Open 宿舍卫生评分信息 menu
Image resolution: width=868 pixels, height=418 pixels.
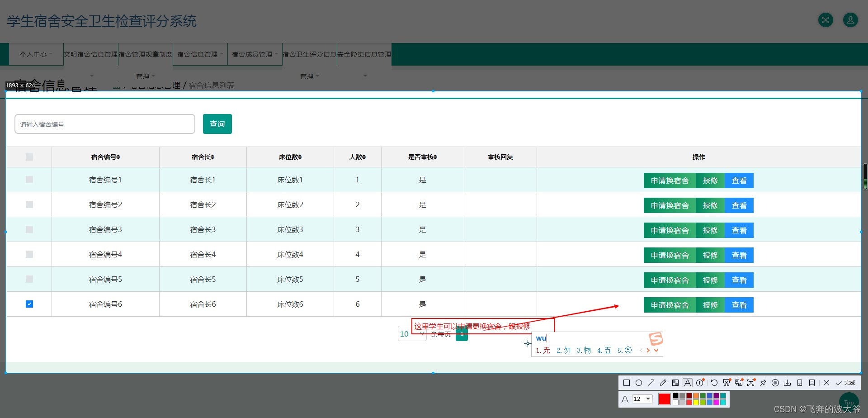click(310, 54)
